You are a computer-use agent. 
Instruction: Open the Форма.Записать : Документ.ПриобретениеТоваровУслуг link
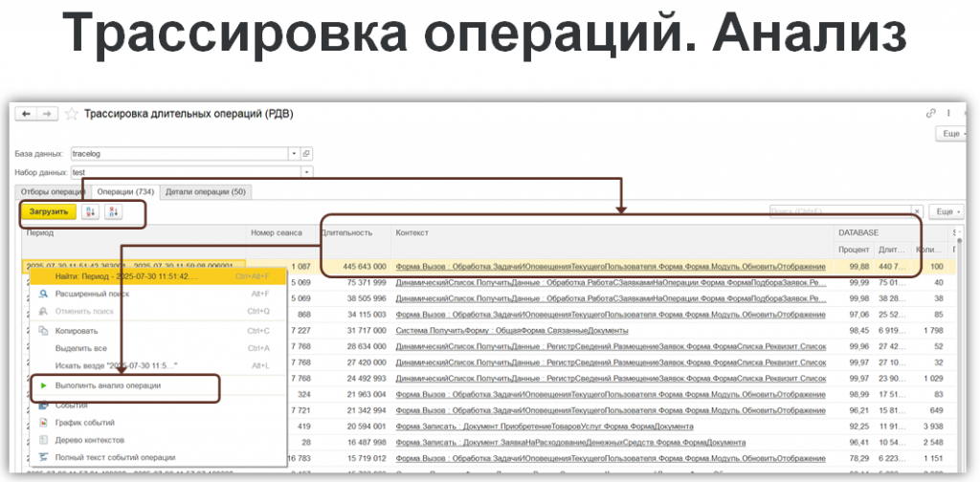(544, 427)
